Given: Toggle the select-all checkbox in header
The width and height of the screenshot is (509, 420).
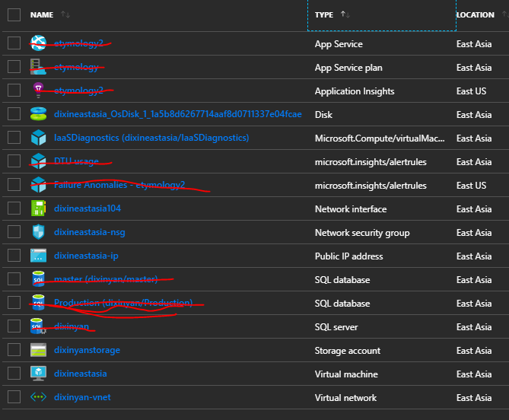Looking at the screenshot, I should (x=14, y=14).
